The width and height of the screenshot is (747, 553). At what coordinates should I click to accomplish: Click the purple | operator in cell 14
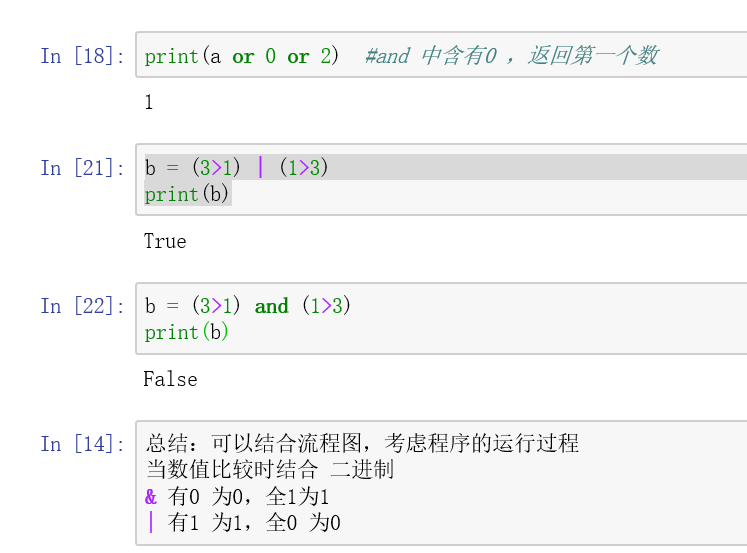click(151, 522)
